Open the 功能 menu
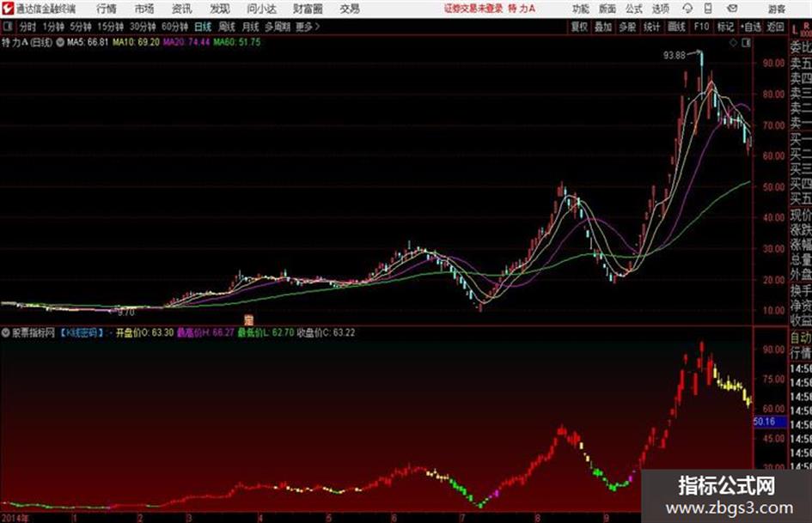The image size is (812, 523). pos(581,9)
